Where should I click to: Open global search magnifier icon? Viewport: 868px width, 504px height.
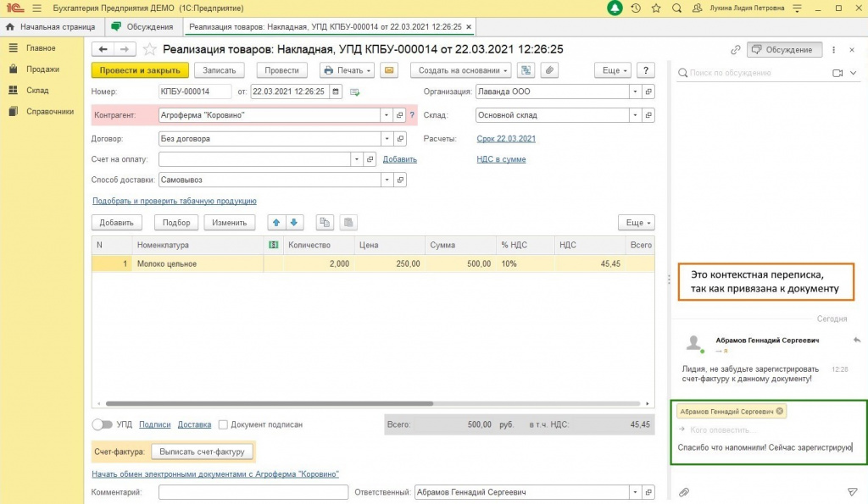point(676,8)
